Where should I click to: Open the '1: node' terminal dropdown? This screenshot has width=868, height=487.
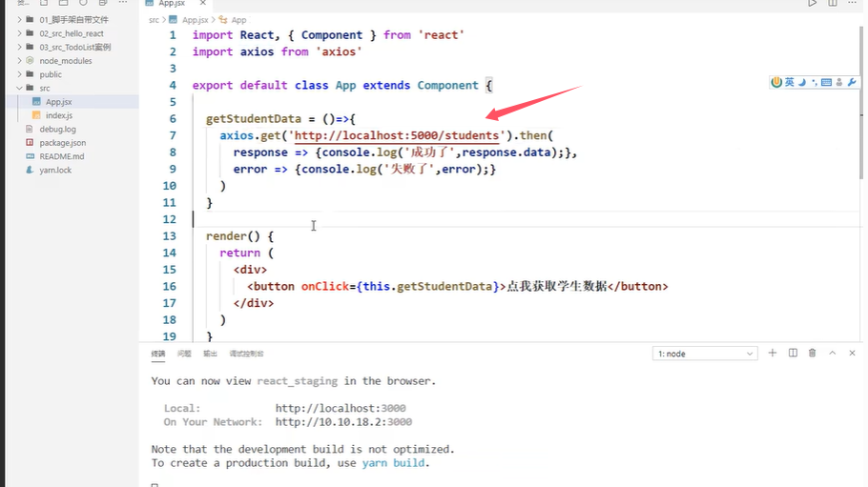[705, 354]
